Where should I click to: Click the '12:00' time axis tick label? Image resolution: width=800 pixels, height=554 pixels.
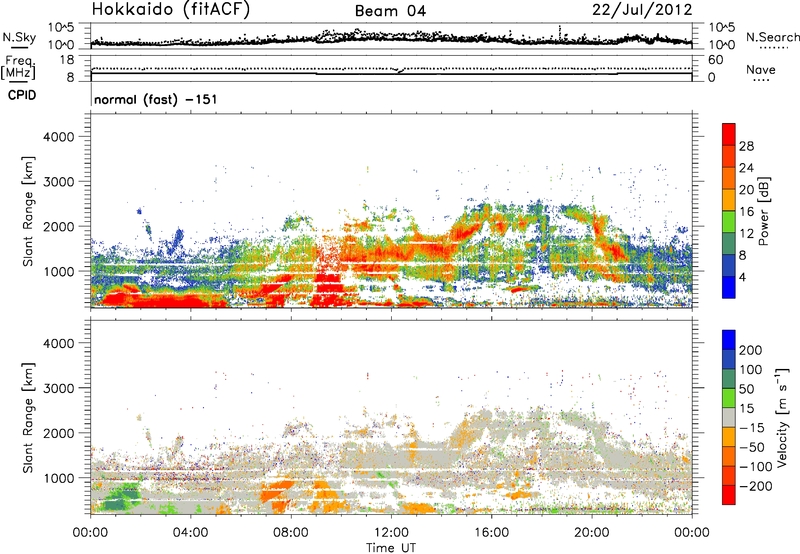pyautogui.click(x=391, y=533)
